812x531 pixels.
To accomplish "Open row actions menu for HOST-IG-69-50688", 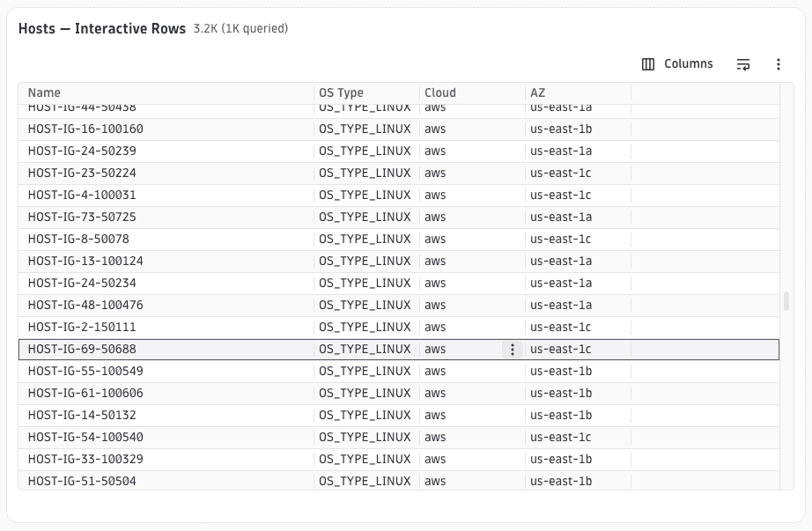I will tap(513, 350).
